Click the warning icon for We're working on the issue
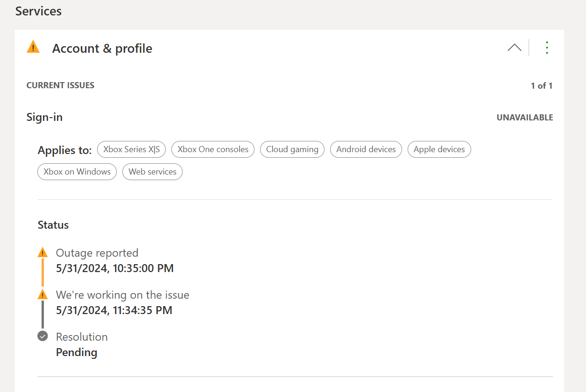586x392 pixels. click(x=42, y=294)
